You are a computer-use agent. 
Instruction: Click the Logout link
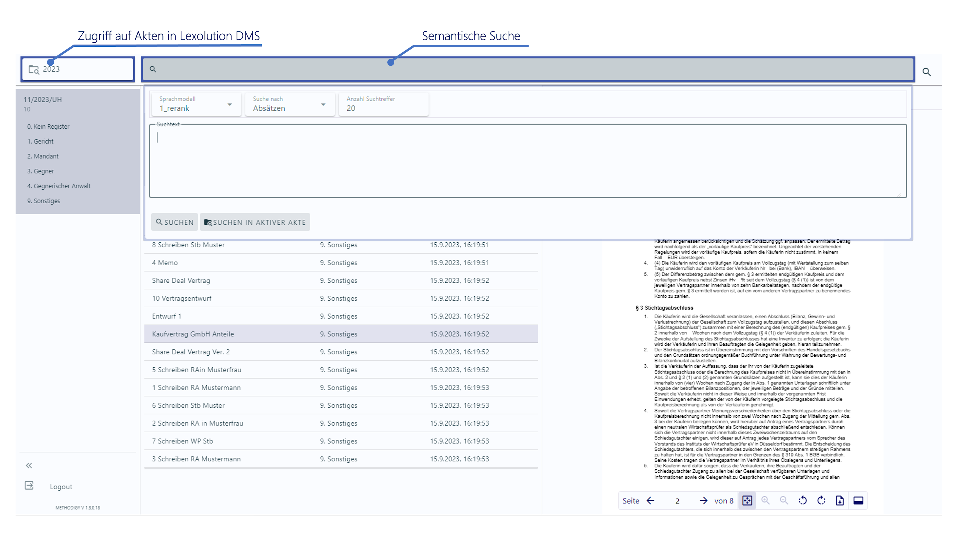click(61, 487)
